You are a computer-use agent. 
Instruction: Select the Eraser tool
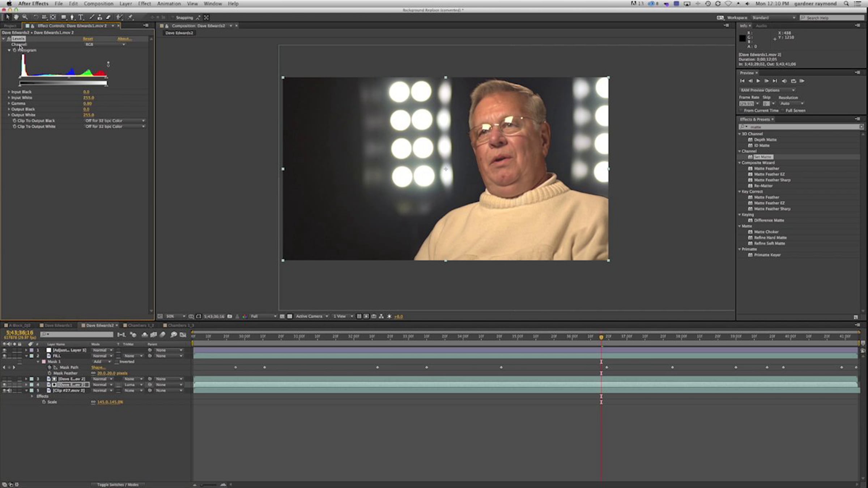click(108, 17)
